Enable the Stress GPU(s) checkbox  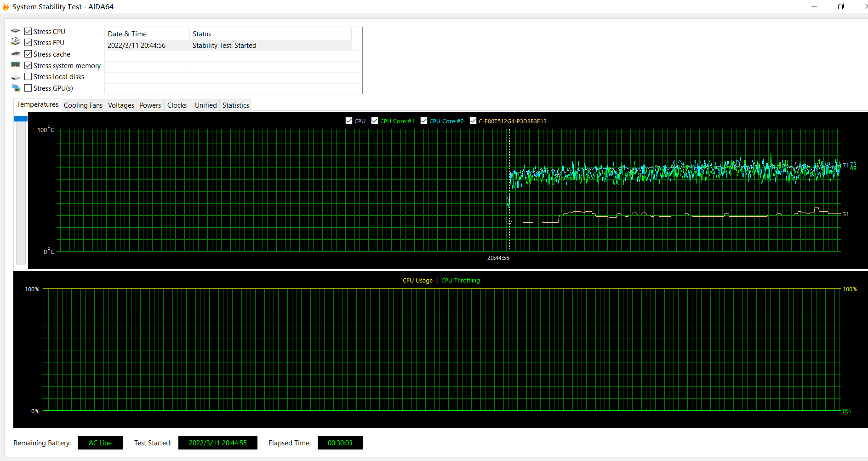pos(28,88)
